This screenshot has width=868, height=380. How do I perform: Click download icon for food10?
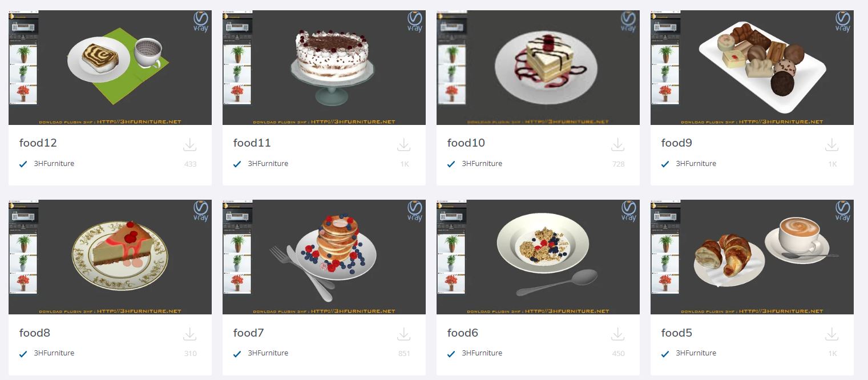[618, 145]
